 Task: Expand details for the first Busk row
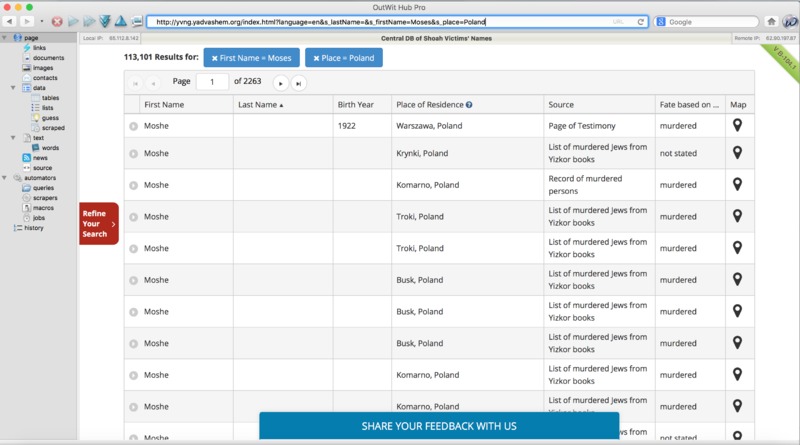coord(133,280)
